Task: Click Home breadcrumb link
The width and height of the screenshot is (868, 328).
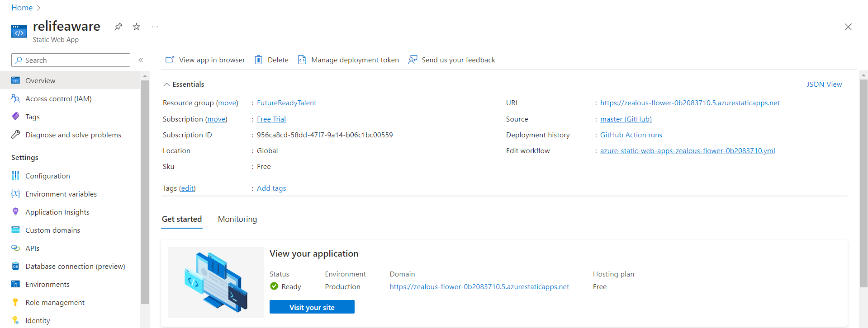Action: click(22, 8)
